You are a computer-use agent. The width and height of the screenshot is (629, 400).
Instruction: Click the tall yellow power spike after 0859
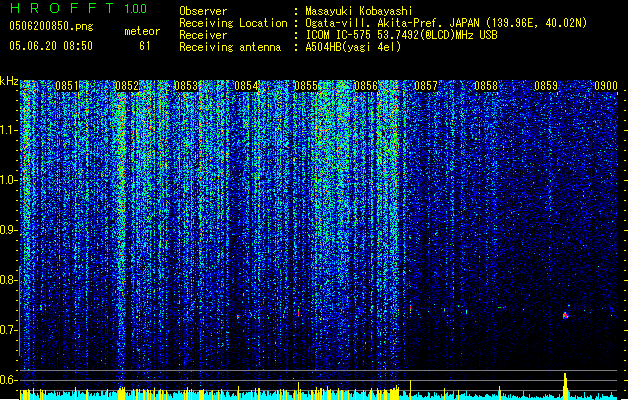coord(566,386)
